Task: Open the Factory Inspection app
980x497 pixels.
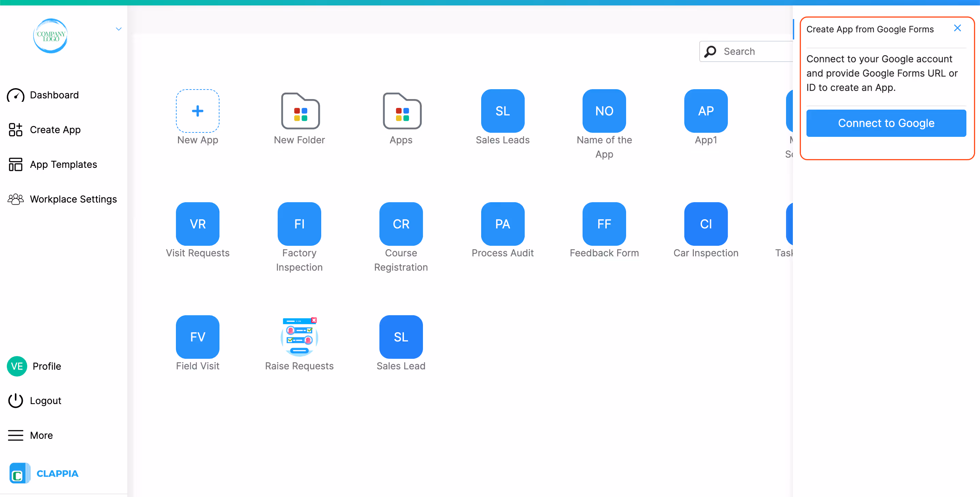Action: pyautogui.click(x=299, y=224)
